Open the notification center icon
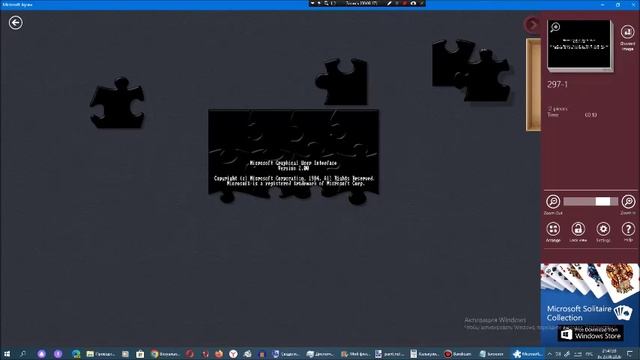Viewport: 640px width, 360px height. point(630,354)
